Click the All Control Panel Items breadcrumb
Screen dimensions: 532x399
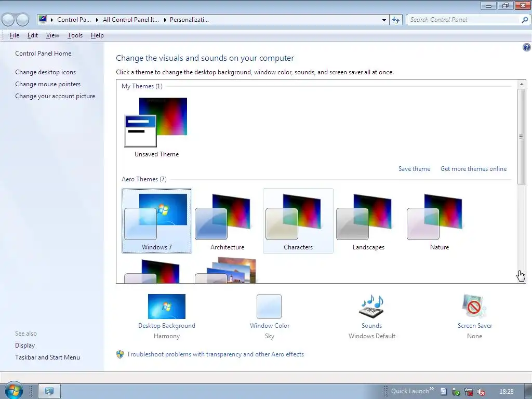(x=130, y=20)
